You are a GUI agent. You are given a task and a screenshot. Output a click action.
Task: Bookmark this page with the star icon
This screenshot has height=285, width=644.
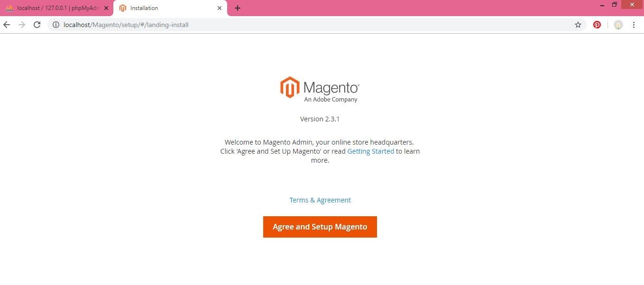pyautogui.click(x=578, y=25)
